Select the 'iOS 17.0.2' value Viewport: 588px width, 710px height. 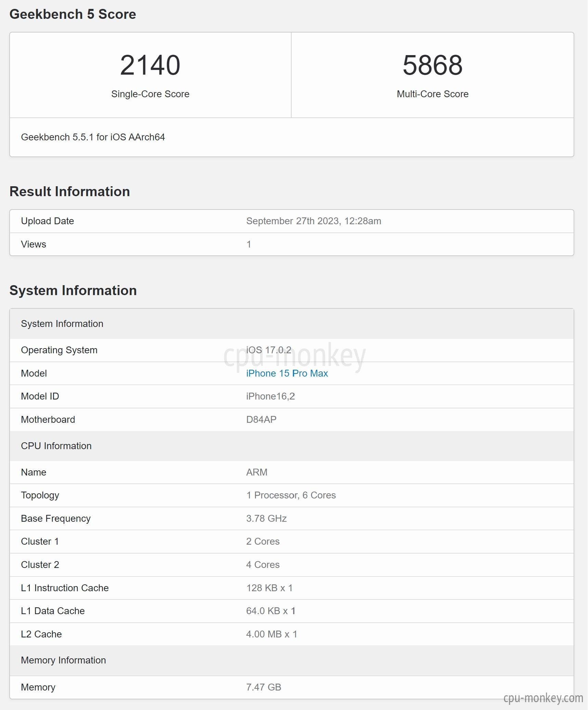pos(269,350)
